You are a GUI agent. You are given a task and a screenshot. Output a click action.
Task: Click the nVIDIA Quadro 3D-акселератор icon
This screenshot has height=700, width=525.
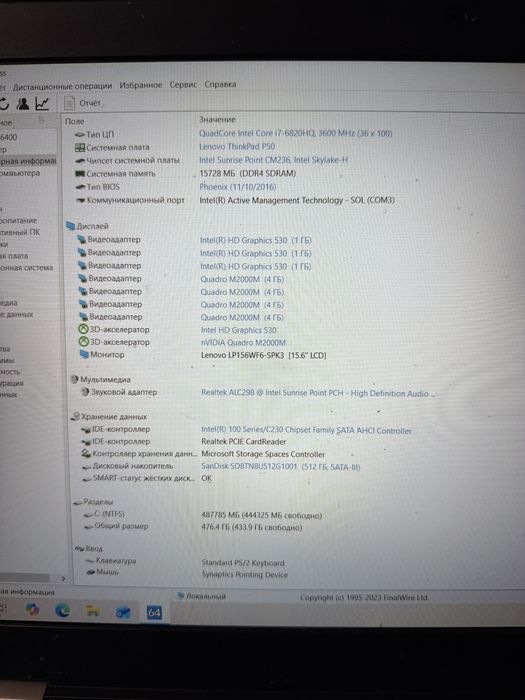(83, 342)
